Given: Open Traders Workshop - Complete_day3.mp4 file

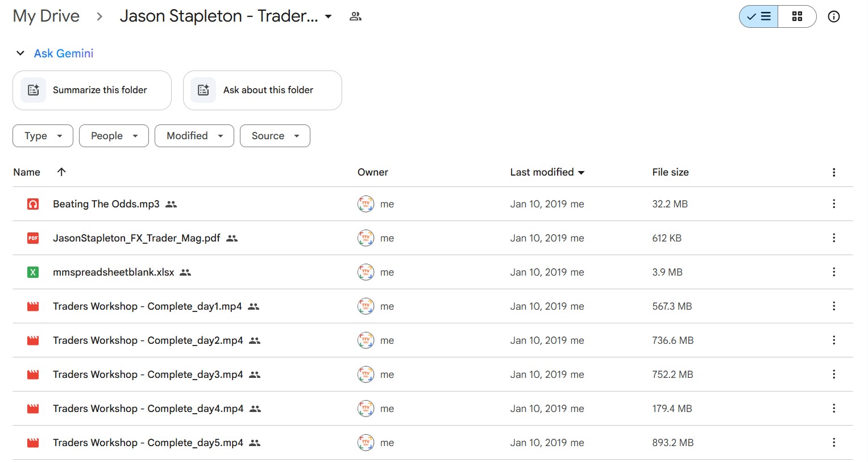Looking at the screenshot, I should point(148,374).
